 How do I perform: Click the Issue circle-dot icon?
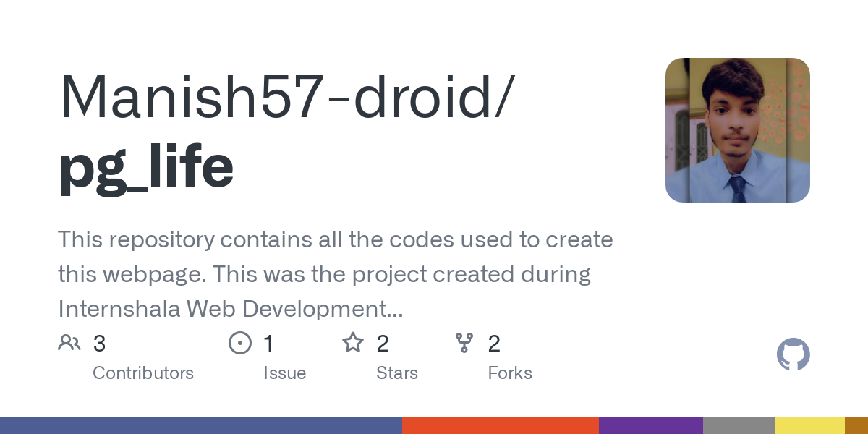[x=239, y=343]
